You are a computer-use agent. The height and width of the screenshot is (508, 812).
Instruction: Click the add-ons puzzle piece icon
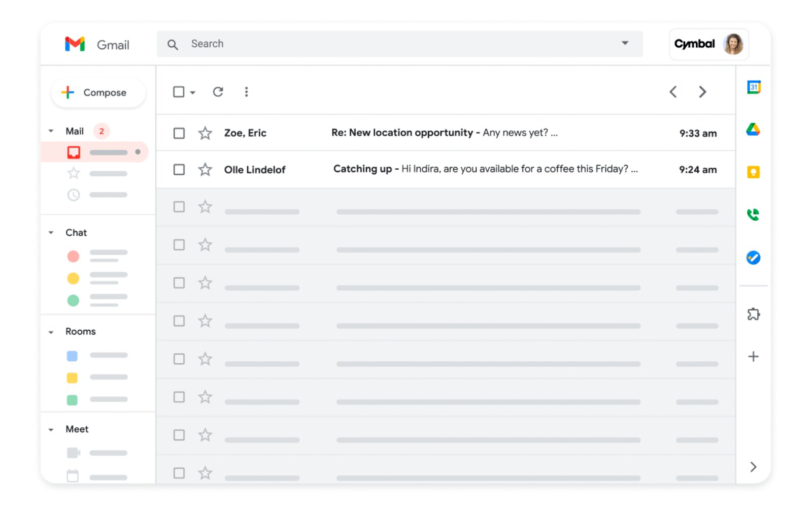753,314
